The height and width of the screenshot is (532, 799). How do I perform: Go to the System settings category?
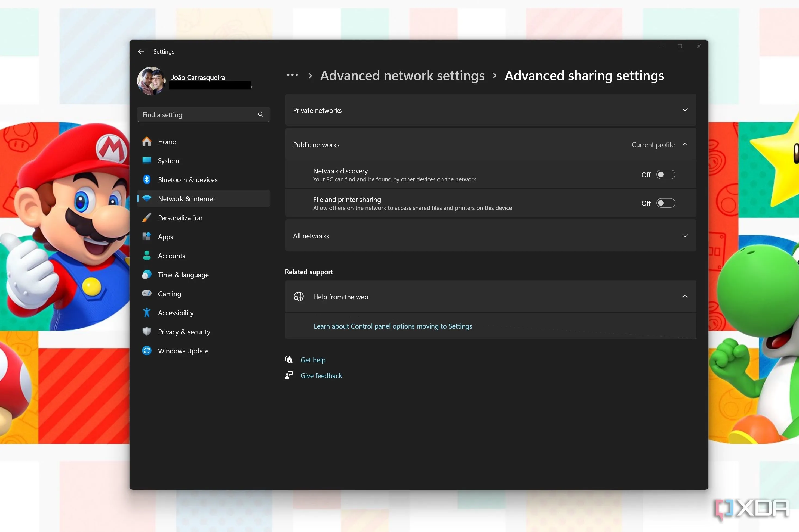(x=168, y=161)
